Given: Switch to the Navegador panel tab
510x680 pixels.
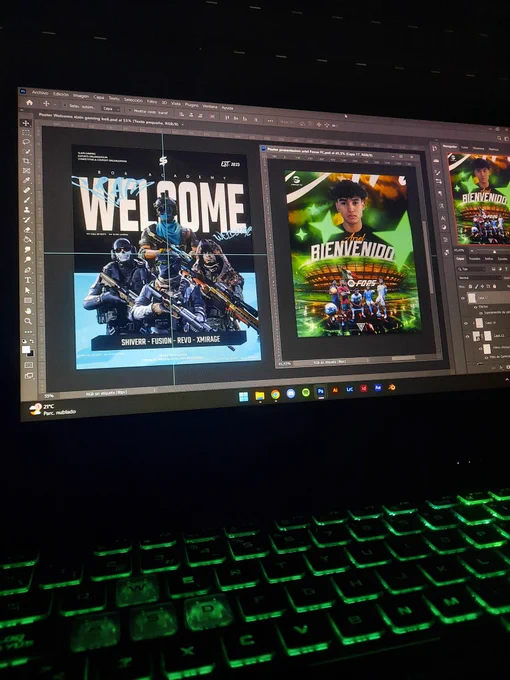Looking at the screenshot, I should click(450, 147).
